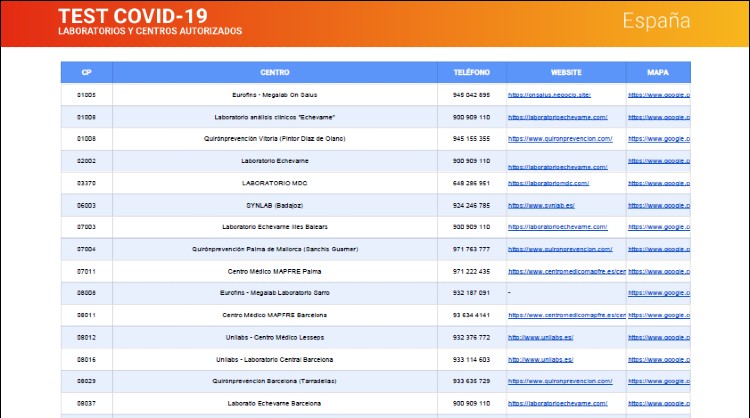
Task: Click the España label in the banner
Action: click(x=656, y=21)
